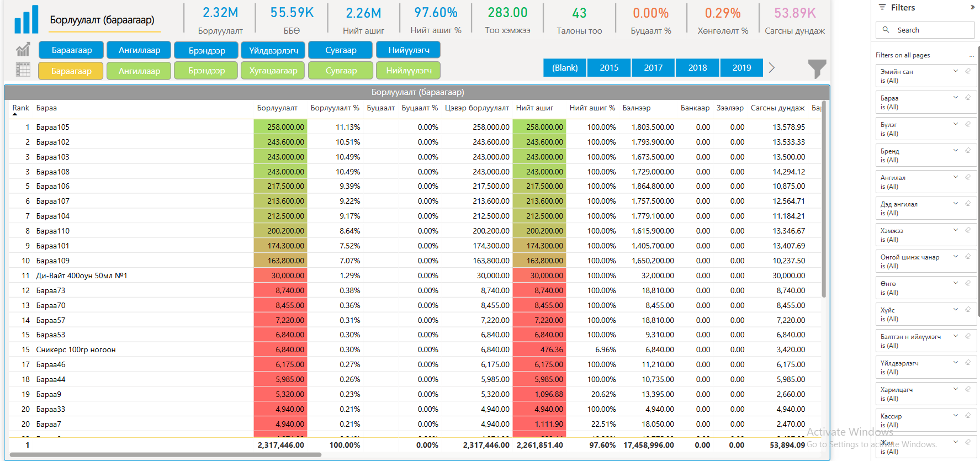Expand the Ангилал filter card
The image size is (980, 461).
point(956,177)
